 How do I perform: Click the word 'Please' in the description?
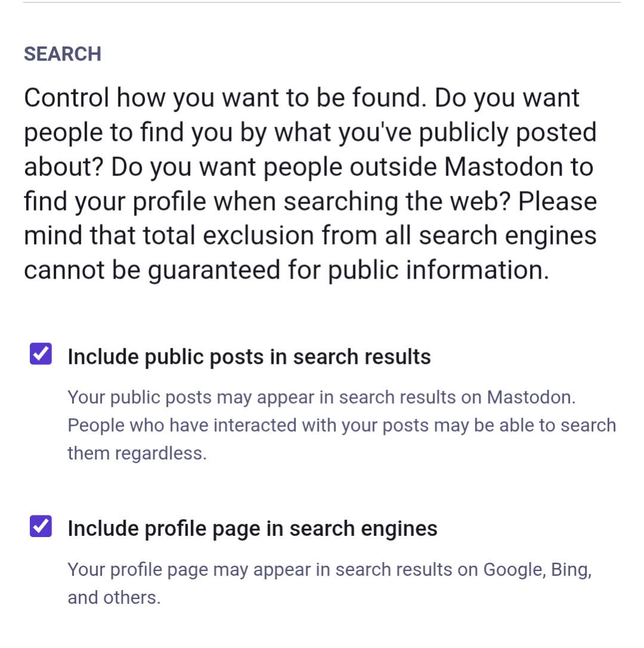pos(557,202)
